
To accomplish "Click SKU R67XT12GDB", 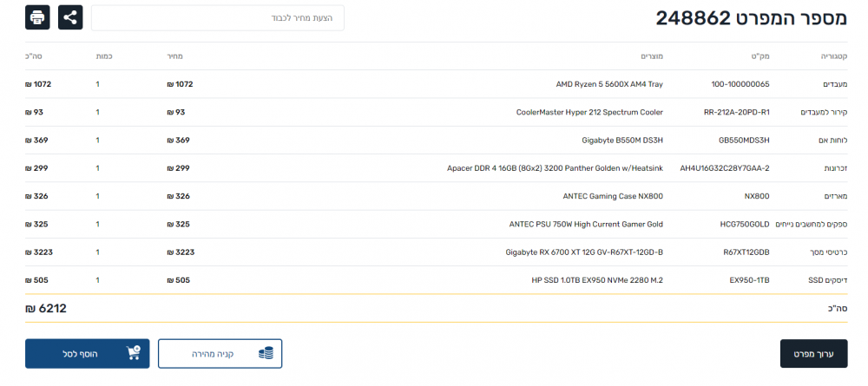I will tap(746, 252).
